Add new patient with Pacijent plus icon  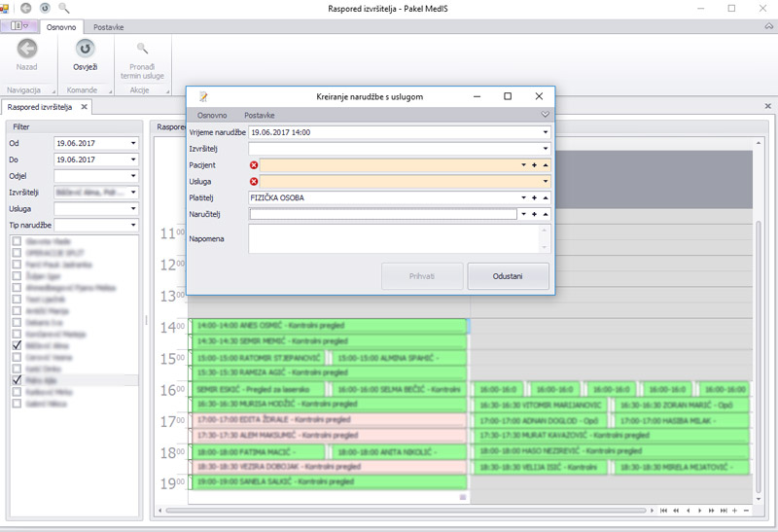[x=534, y=165]
